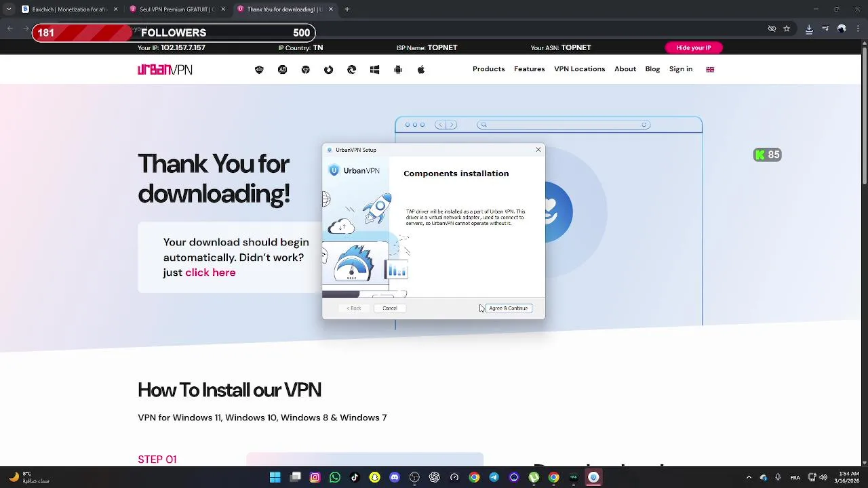Click the green 85 overlay badge

click(x=768, y=155)
